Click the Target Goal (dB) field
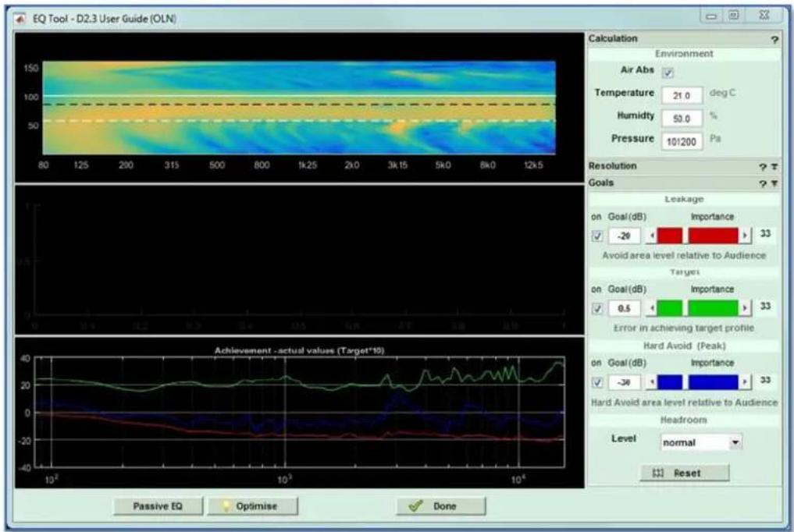This screenshot has height=532, width=794. 624,308
